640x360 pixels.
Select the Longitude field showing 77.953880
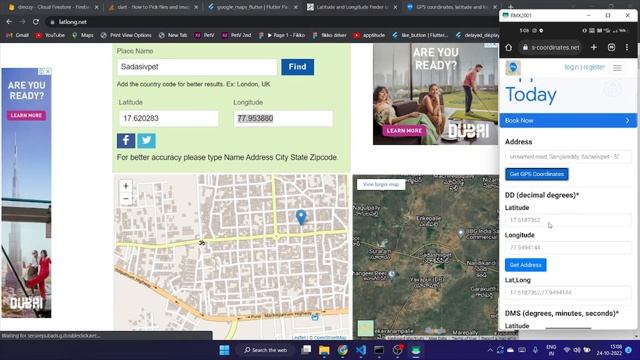click(283, 118)
